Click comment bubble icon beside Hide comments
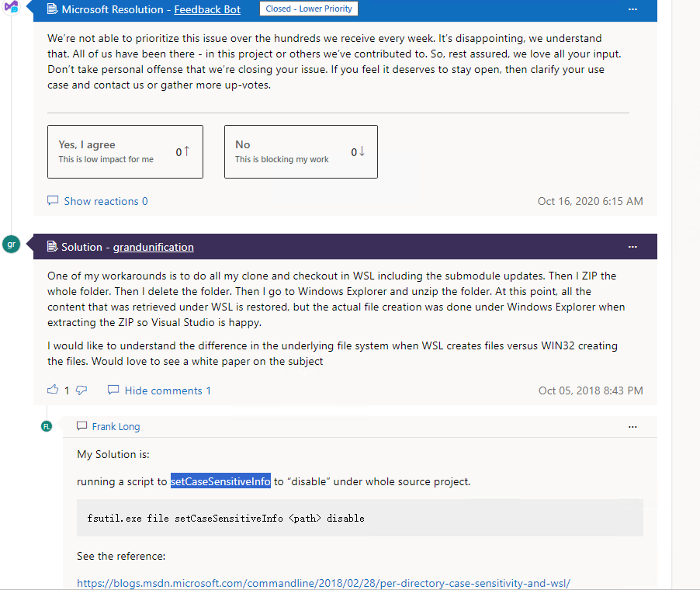This screenshot has width=700, height=590. pos(113,390)
